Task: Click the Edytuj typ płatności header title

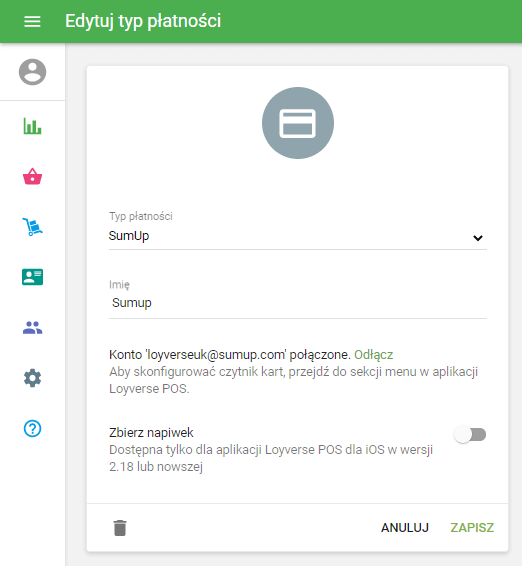Action: pyautogui.click(x=143, y=21)
